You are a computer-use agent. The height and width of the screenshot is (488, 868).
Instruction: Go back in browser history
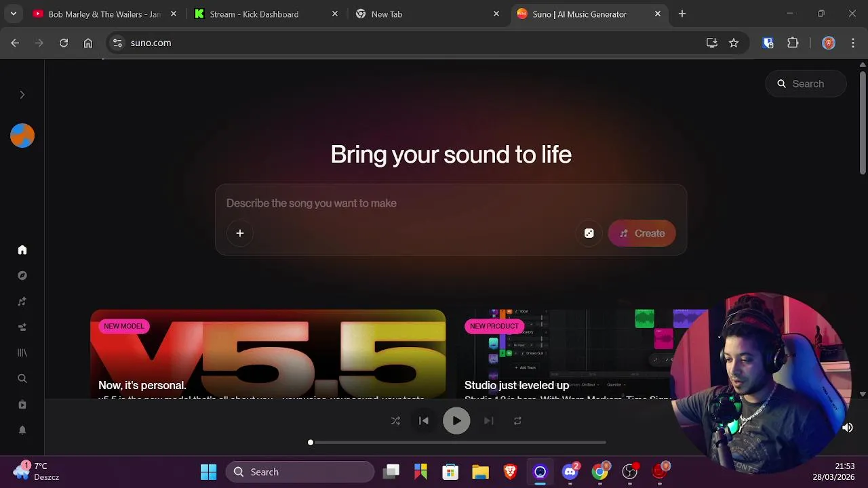(x=15, y=43)
